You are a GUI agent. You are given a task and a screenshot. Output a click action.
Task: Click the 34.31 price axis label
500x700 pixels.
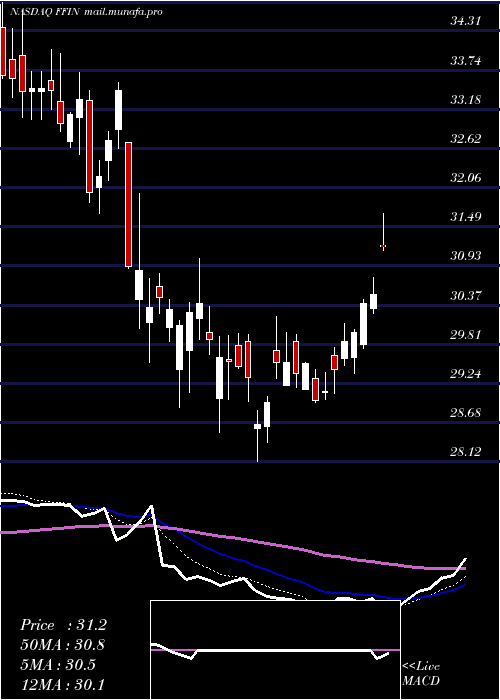[466, 21]
